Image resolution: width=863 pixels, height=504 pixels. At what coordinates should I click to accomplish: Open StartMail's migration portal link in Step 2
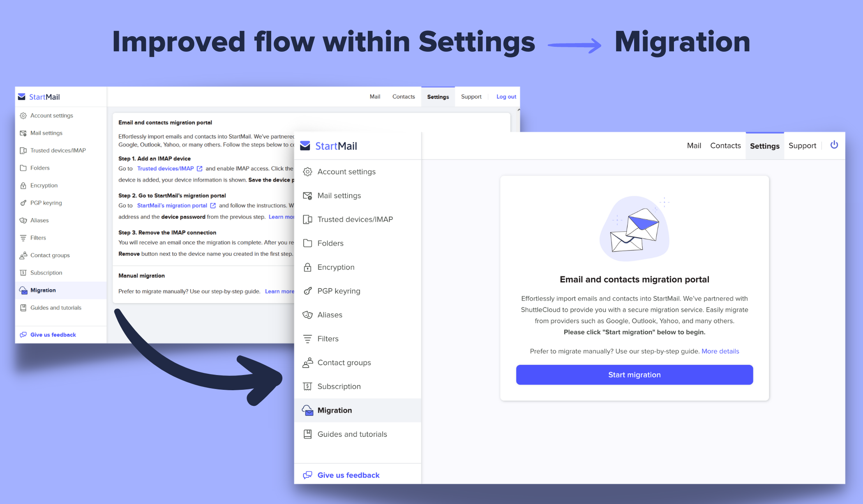pyautogui.click(x=172, y=205)
